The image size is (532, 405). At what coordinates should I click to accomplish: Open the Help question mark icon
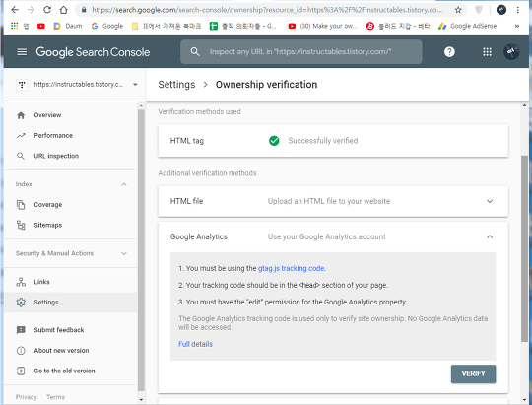449,52
